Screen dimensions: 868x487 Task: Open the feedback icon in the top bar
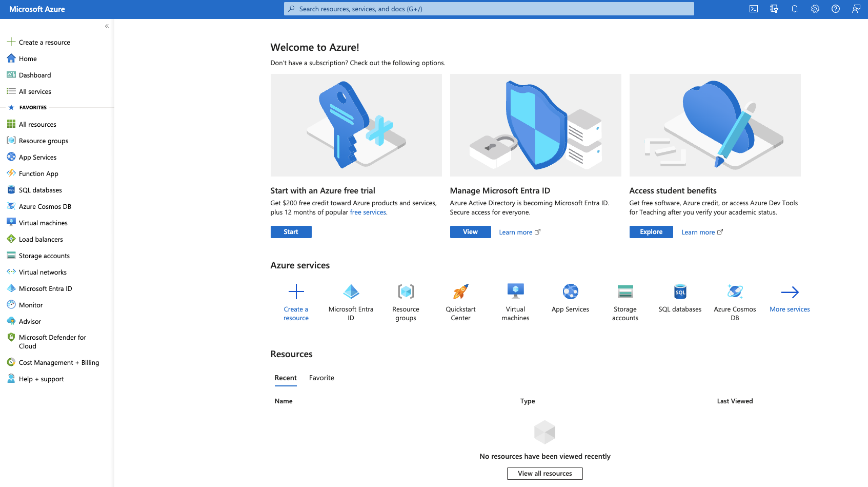click(x=856, y=9)
